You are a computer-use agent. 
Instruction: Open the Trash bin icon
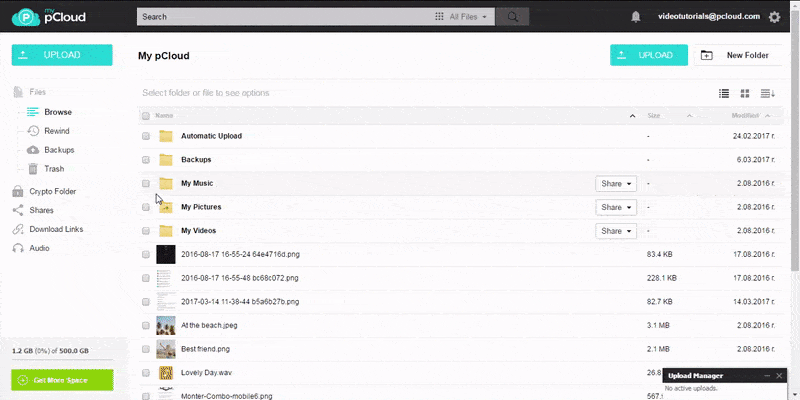[33, 169]
